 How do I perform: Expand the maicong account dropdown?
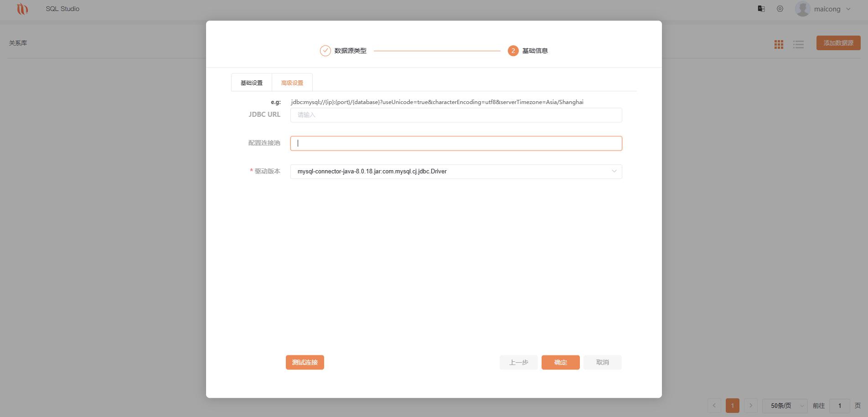[848, 9]
